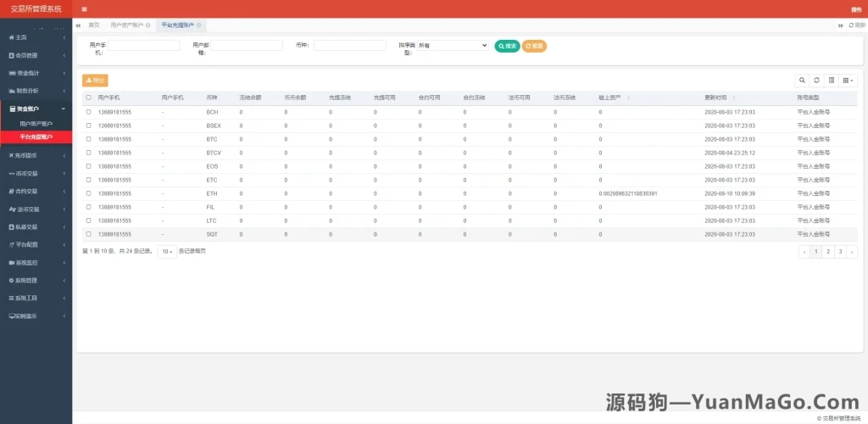The image size is (868, 424).
Task: Click the 财务分析 chart icon
Action: point(12,91)
